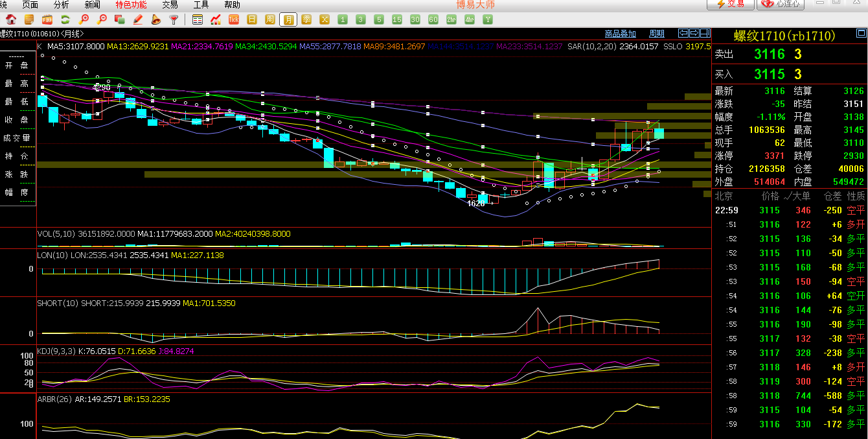Open the quote table list icon

(198, 19)
